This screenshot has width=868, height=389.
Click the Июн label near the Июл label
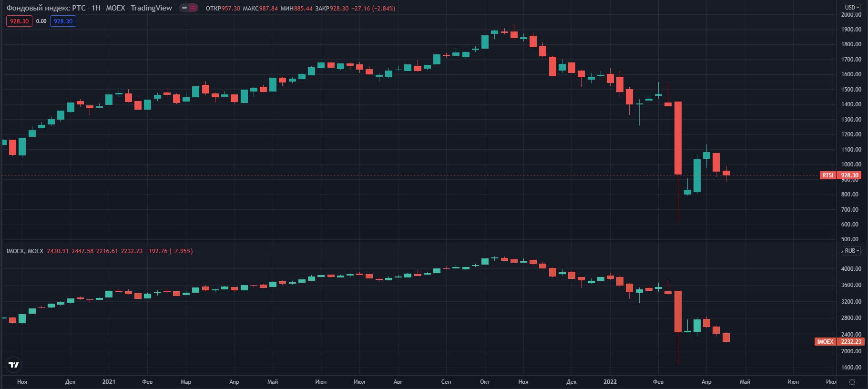coord(793,382)
